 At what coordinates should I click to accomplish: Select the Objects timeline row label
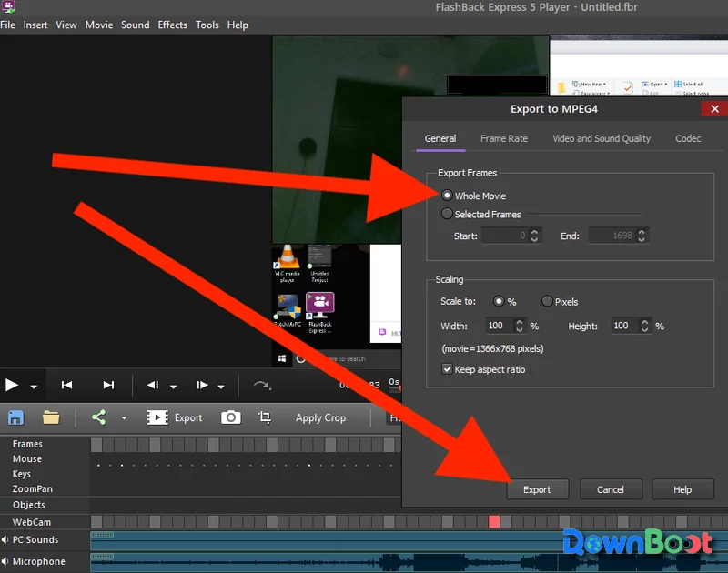click(x=29, y=505)
